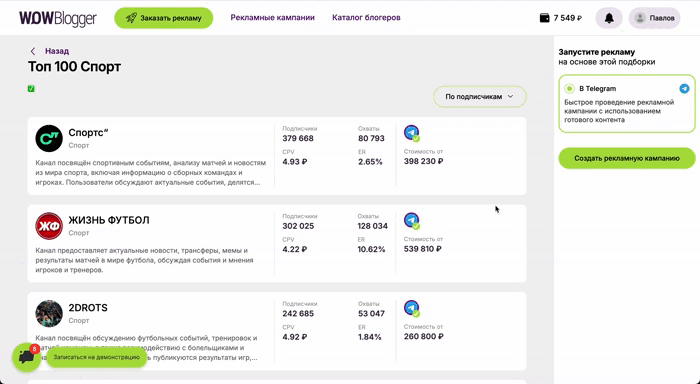The image size is (700, 384).
Task: Click the Заказать рекламу button
Action: coord(163,18)
